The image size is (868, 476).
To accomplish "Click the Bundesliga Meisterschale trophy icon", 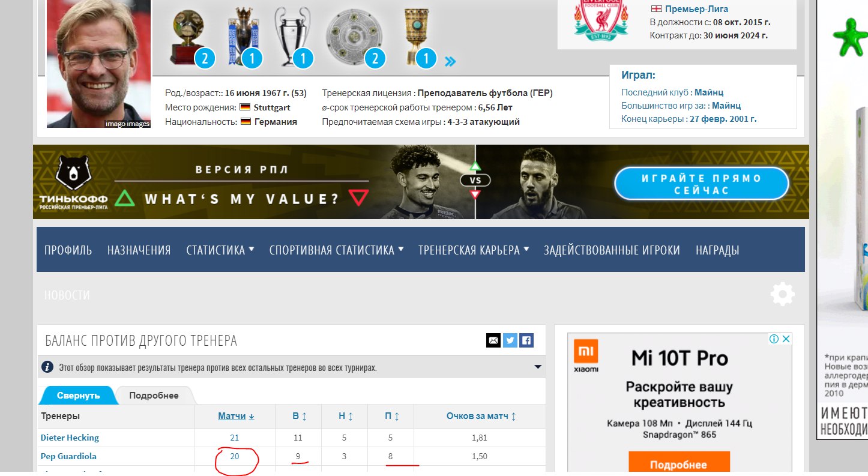I will pyautogui.click(x=354, y=37).
